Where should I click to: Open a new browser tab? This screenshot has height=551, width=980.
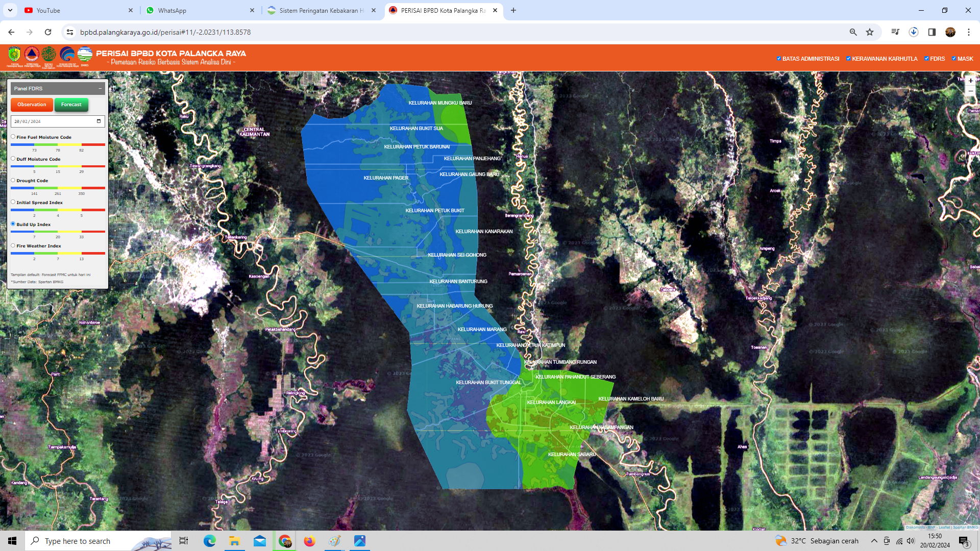point(513,10)
